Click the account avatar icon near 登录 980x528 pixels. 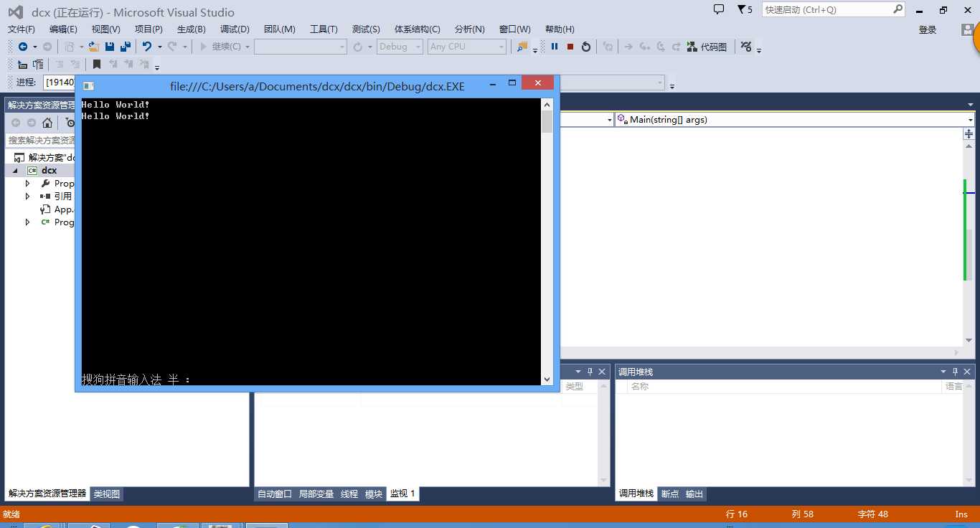coord(968,29)
